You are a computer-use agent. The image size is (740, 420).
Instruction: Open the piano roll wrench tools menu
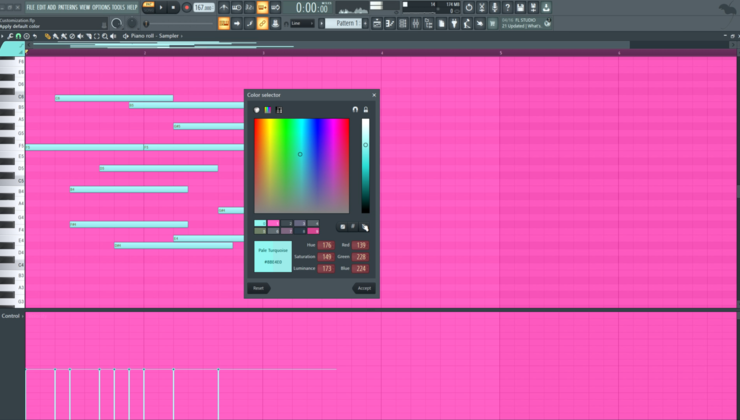click(10, 36)
